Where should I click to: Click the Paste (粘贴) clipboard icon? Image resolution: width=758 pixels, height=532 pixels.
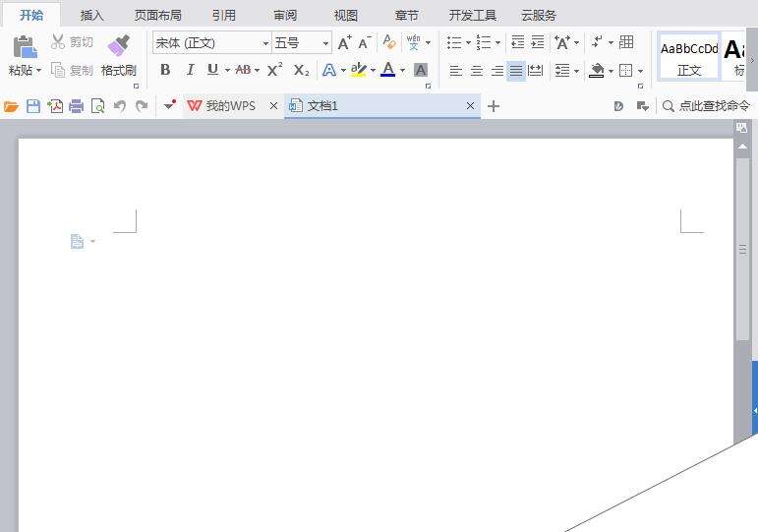26,47
